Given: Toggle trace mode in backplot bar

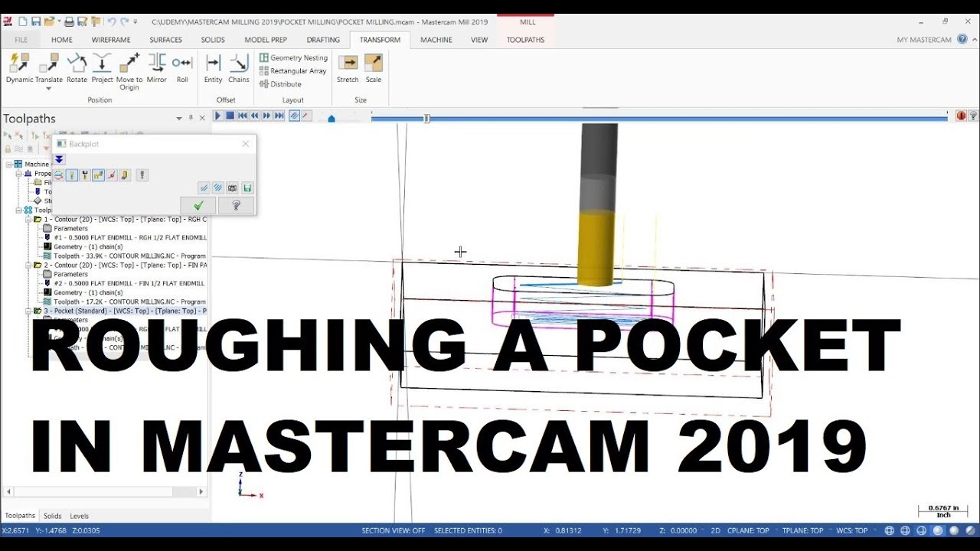Looking at the screenshot, I should pos(294,116).
